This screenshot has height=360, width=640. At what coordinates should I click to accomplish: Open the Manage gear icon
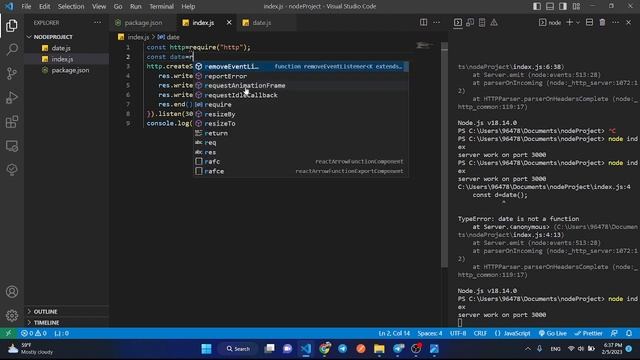pyautogui.click(x=12, y=315)
